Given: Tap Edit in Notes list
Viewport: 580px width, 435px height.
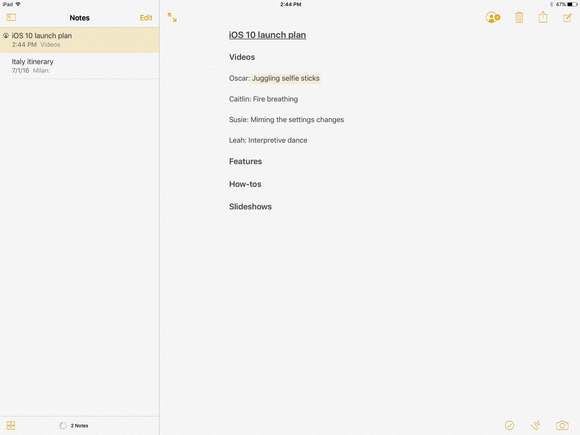Looking at the screenshot, I should click(146, 18).
